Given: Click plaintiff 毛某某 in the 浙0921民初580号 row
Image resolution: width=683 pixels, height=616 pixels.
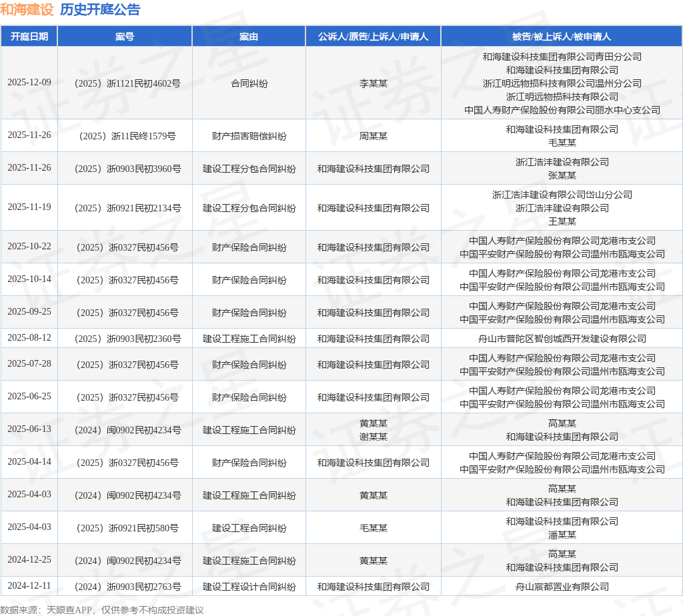Looking at the screenshot, I should (374, 527).
